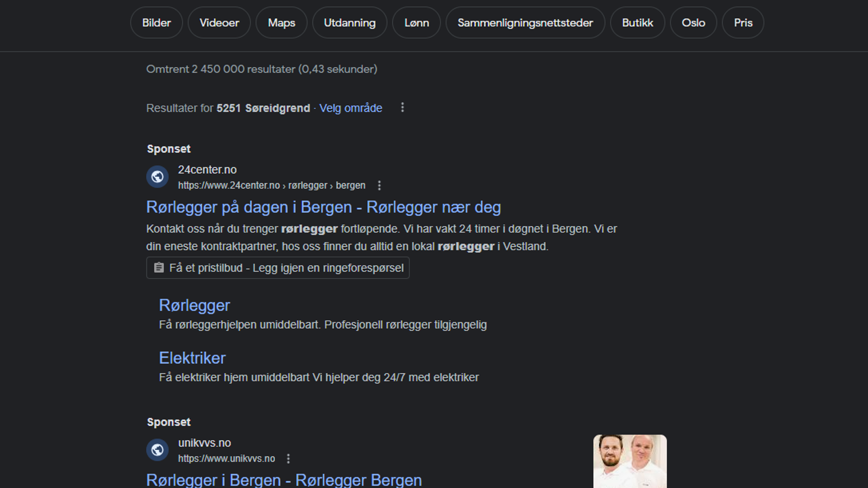Image resolution: width=868 pixels, height=488 pixels.
Task: Open the Elektriker sitelink
Action: coord(192,358)
